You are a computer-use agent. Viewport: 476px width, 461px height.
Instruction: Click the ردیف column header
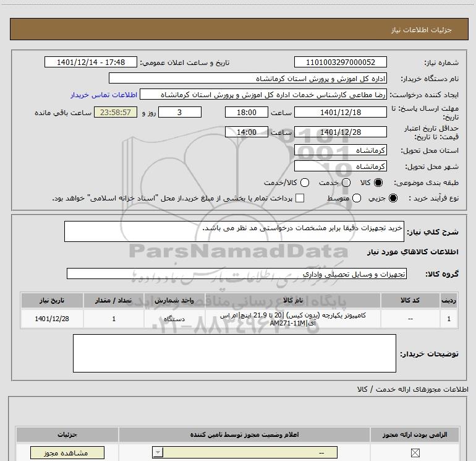[x=449, y=300]
